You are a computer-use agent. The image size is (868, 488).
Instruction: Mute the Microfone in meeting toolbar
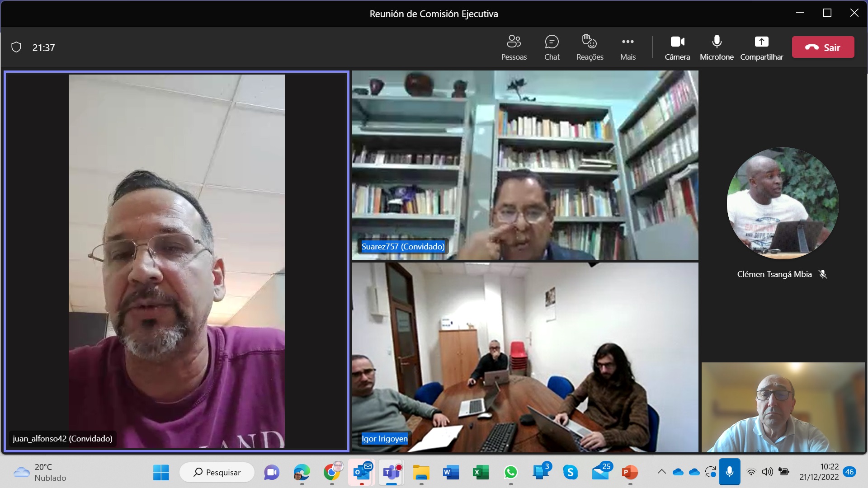coord(717,47)
